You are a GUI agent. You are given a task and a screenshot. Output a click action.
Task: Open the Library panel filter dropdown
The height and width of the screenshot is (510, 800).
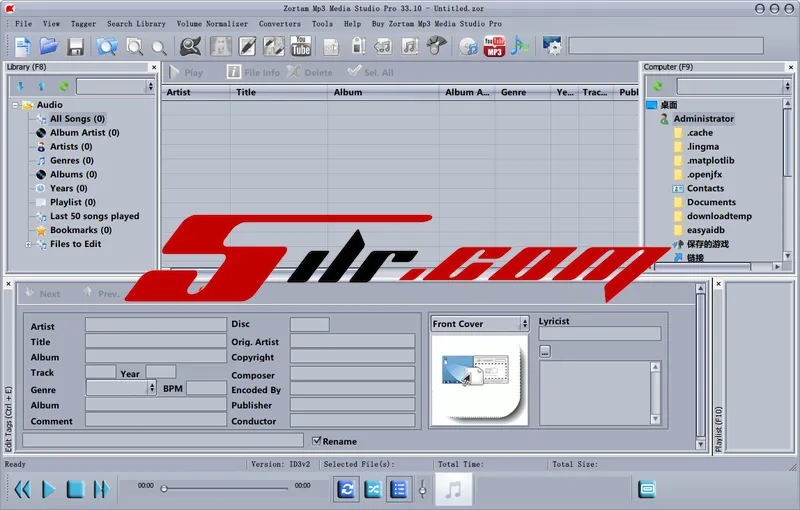pyautogui.click(x=150, y=86)
